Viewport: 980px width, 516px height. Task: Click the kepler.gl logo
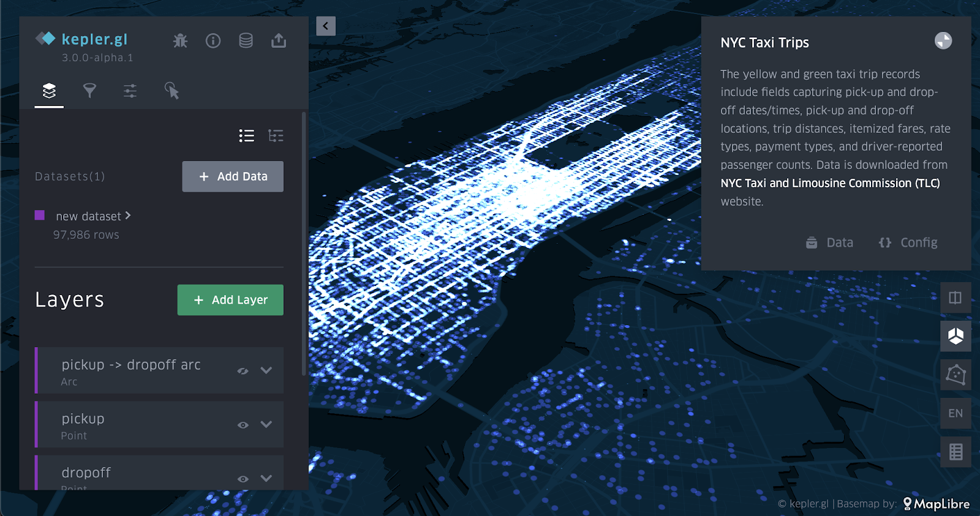tap(82, 39)
